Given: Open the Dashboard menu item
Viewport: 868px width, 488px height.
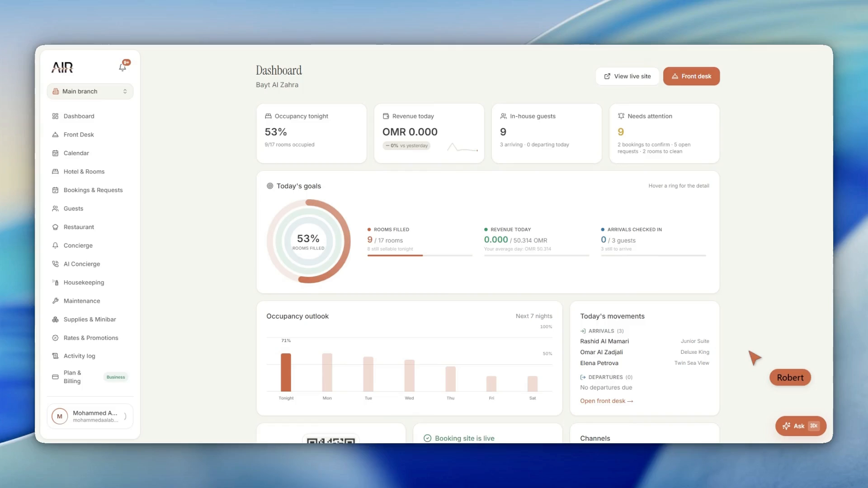Looking at the screenshot, I should 90,116.
